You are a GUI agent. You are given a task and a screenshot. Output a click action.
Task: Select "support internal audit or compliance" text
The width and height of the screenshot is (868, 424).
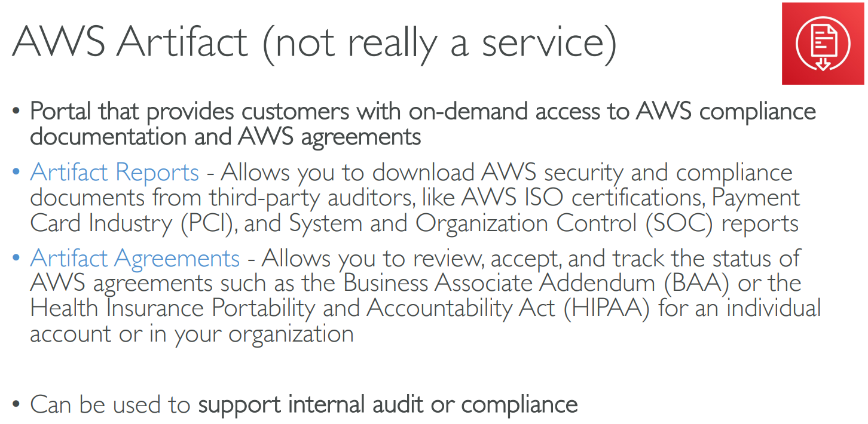tap(388, 405)
